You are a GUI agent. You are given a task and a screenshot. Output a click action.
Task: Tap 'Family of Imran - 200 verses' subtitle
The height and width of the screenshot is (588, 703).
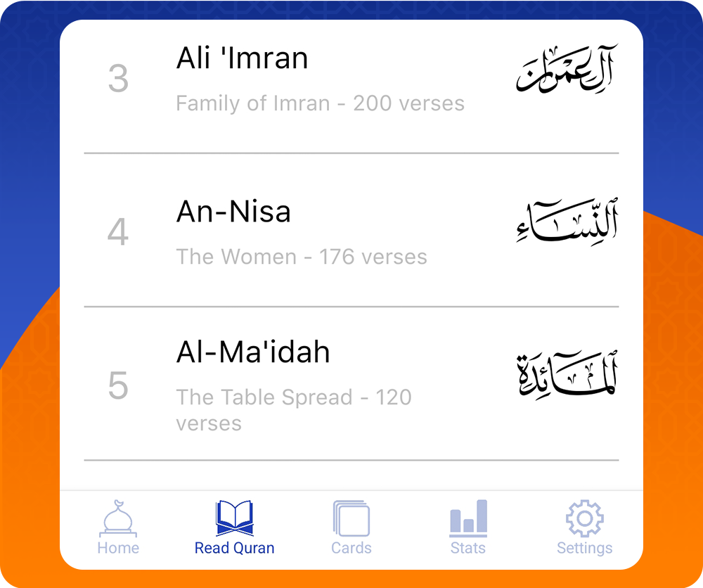tap(321, 103)
